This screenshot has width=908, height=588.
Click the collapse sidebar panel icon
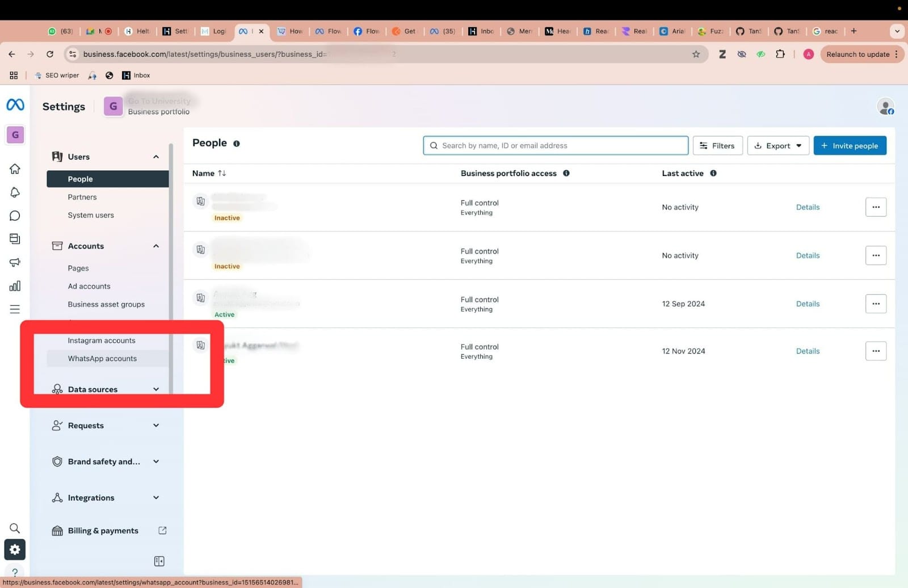tap(159, 561)
